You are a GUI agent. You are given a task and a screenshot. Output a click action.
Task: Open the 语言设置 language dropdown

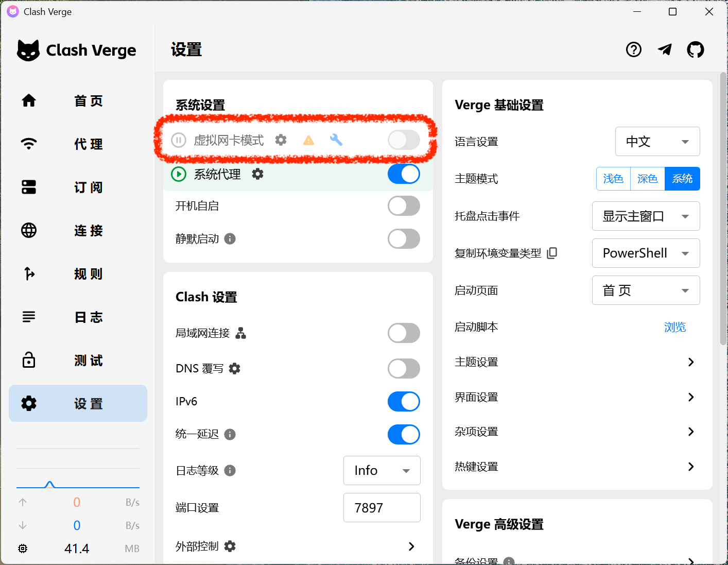click(x=657, y=141)
